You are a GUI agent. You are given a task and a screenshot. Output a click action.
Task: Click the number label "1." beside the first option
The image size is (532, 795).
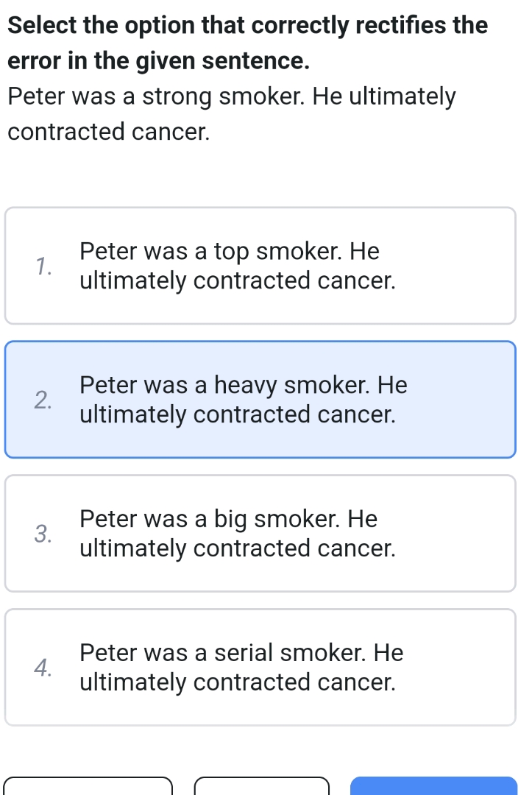[43, 266]
